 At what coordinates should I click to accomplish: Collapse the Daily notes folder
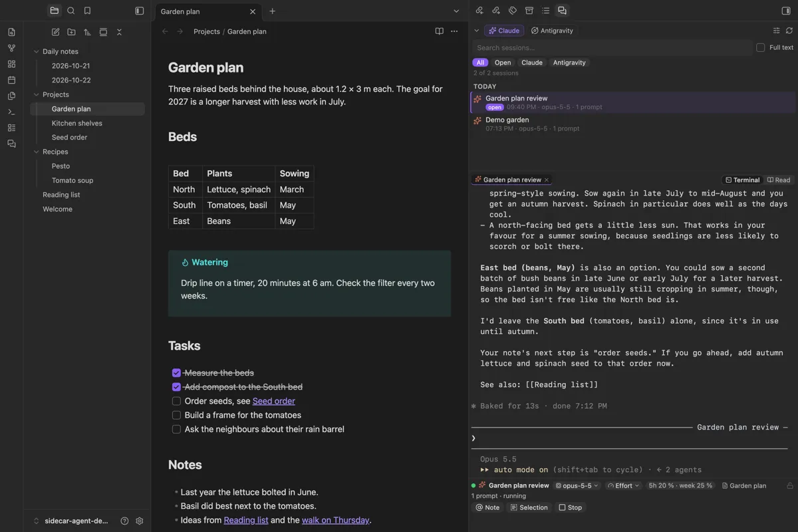click(37, 51)
